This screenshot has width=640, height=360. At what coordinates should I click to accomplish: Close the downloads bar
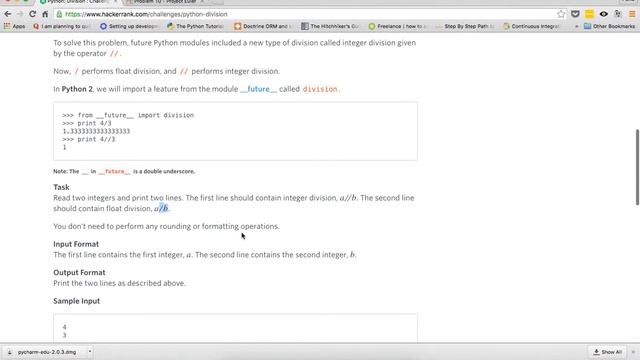633,352
